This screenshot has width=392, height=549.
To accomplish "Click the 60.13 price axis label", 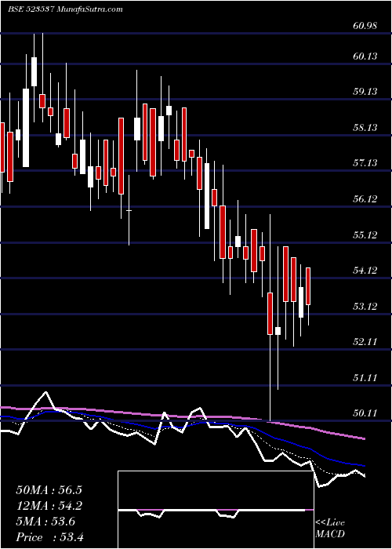I will tap(365, 56).
